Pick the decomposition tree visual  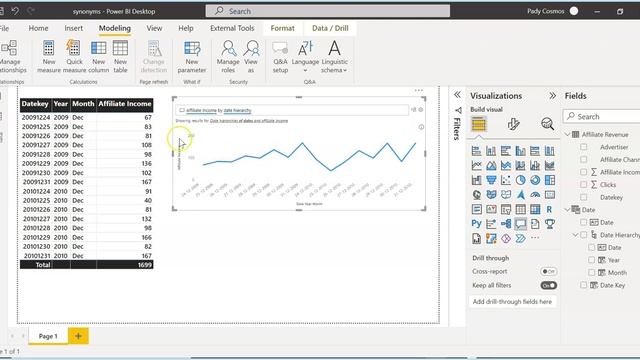coord(506,224)
